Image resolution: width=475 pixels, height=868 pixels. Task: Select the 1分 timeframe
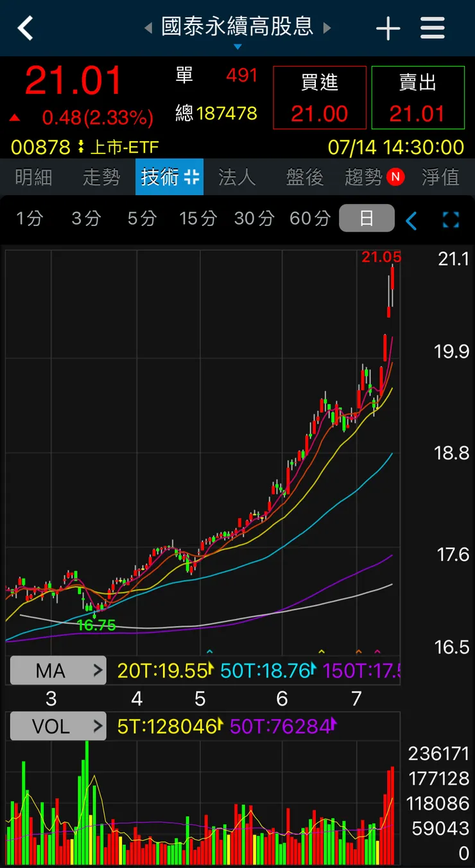coord(30,218)
